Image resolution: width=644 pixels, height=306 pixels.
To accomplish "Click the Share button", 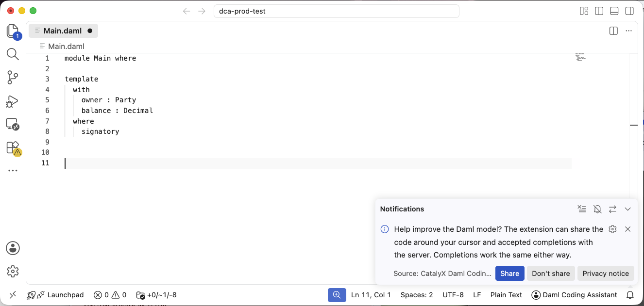I will point(510,274).
